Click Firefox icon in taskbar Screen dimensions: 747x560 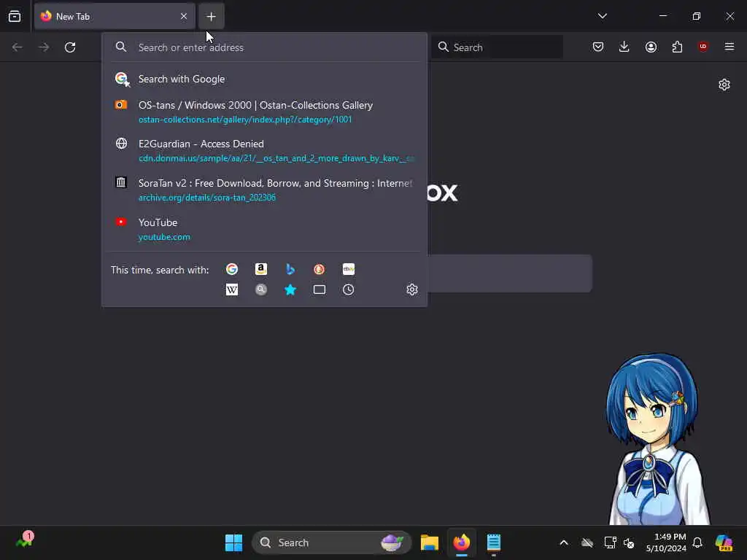click(462, 542)
